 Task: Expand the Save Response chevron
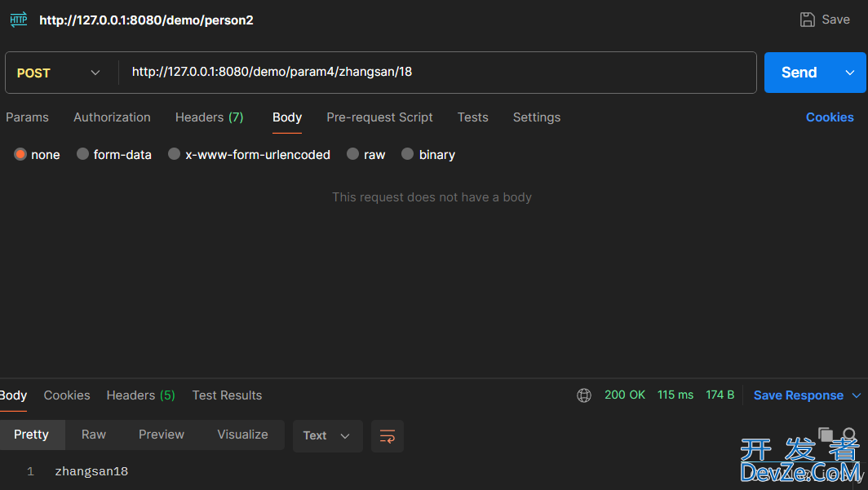pos(857,395)
